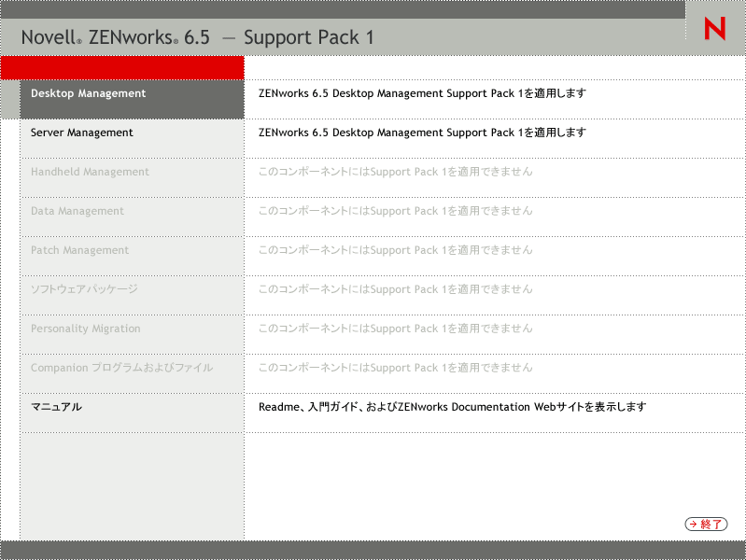This screenshot has height=560, width=746.
Task: Select the Data Management entry
Action: (x=133, y=217)
